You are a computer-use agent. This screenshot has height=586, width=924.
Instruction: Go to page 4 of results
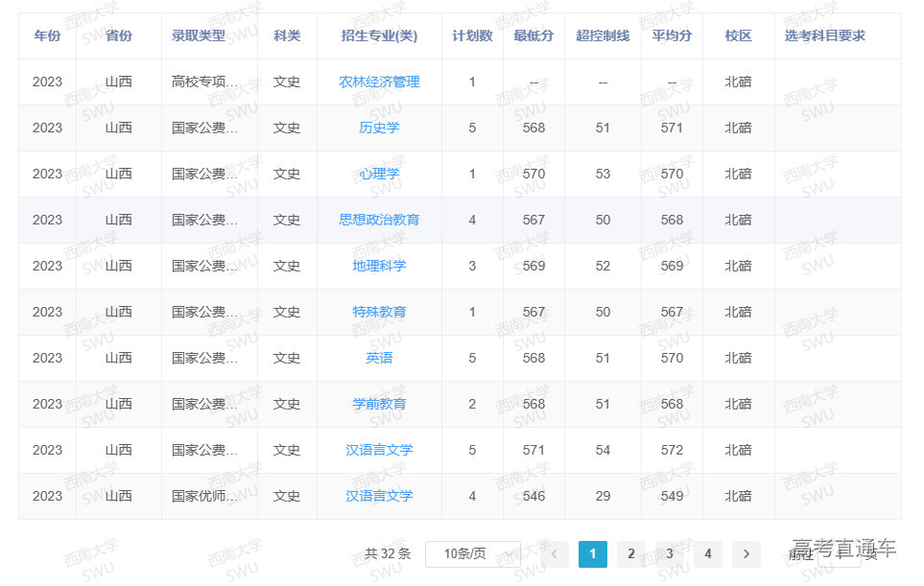[707, 553]
